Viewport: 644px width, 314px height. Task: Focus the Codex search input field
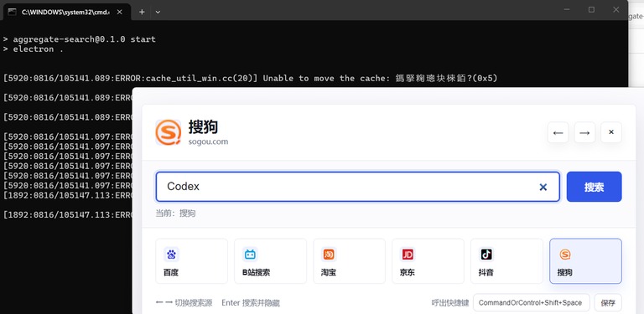[x=357, y=187]
